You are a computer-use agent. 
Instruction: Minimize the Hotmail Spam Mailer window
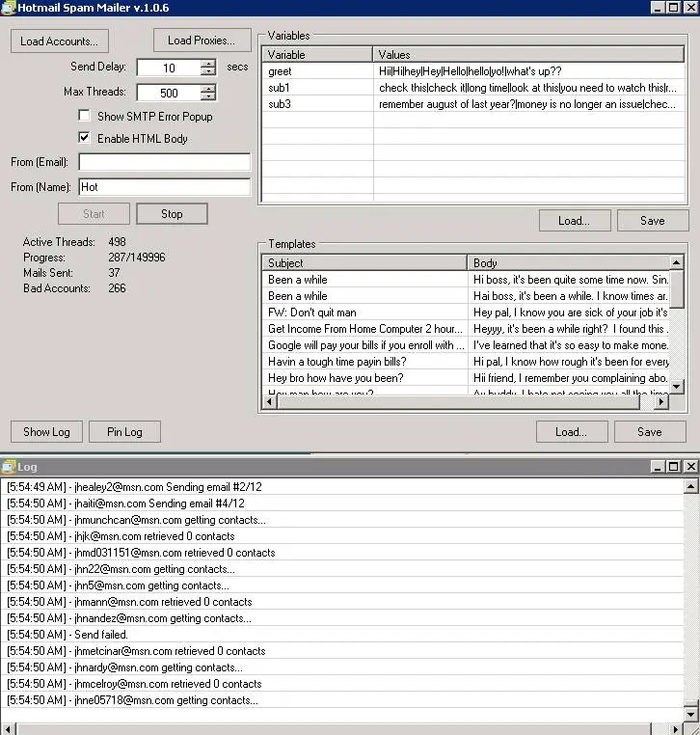(x=658, y=8)
